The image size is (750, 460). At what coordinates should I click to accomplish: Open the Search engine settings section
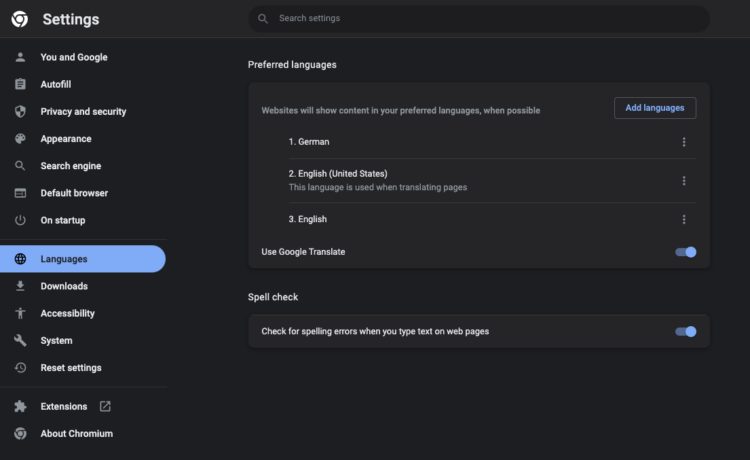pyautogui.click(x=70, y=166)
